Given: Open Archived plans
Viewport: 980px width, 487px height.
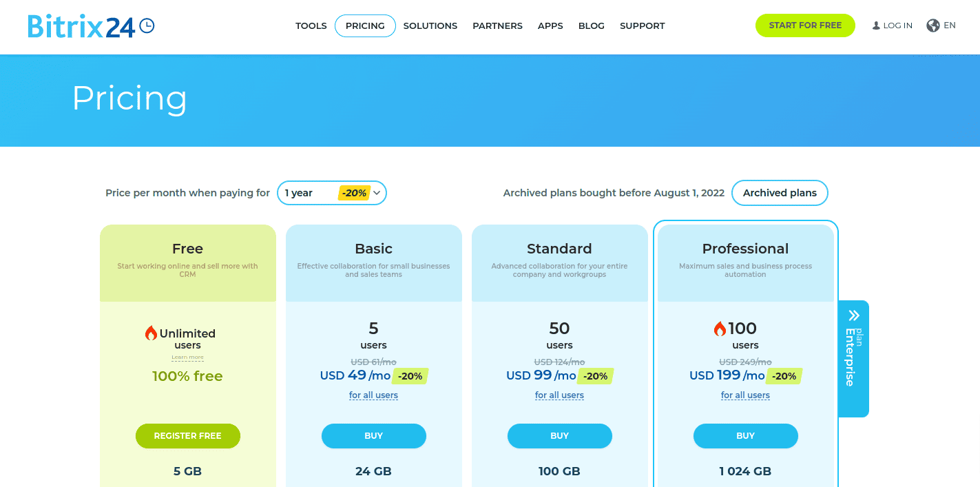Looking at the screenshot, I should pos(780,193).
